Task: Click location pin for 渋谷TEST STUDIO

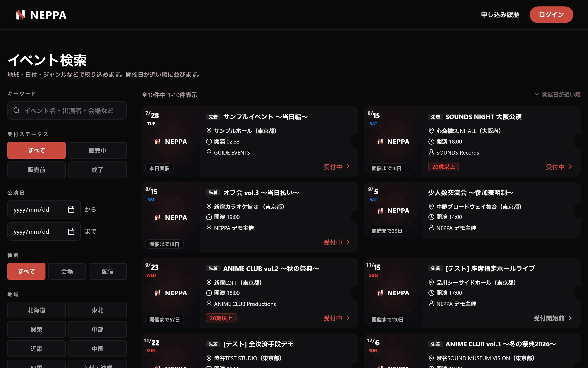Action: point(209,358)
